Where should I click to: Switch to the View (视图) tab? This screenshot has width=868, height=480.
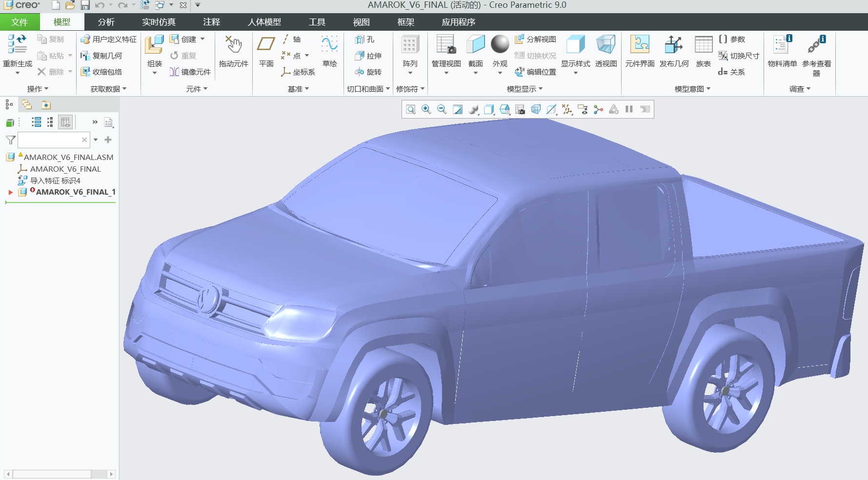pyautogui.click(x=362, y=22)
